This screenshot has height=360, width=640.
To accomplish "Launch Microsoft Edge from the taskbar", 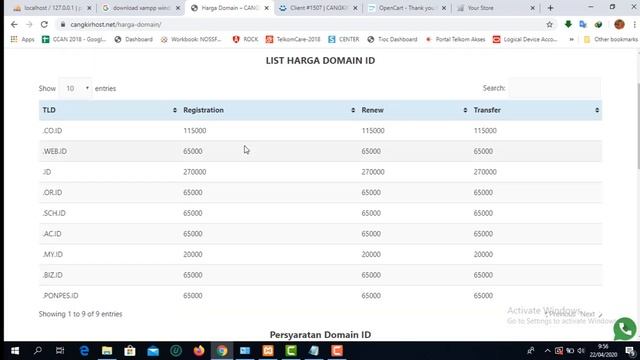I will coord(84,351).
